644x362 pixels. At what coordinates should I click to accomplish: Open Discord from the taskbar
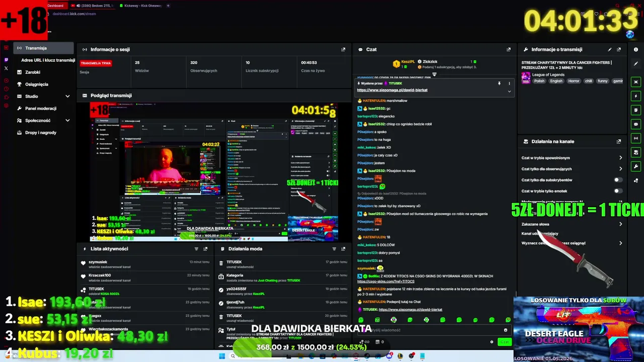tap(389, 356)
